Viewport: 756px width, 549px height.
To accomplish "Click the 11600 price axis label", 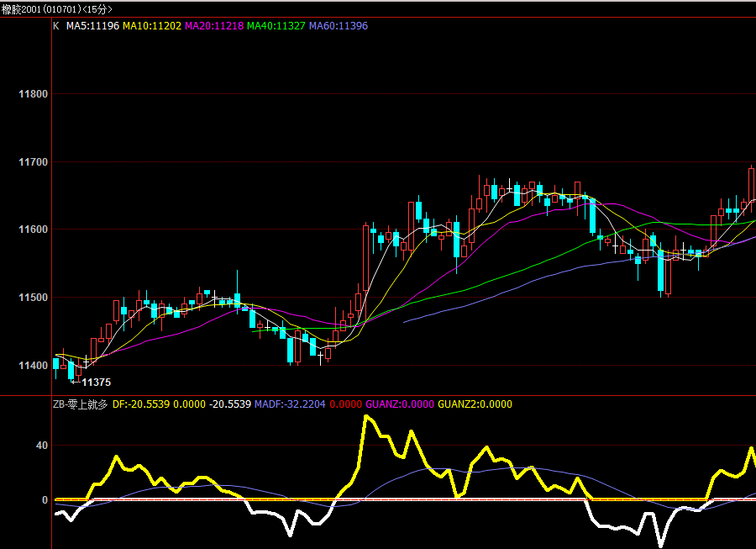I will tap(34, 230).
